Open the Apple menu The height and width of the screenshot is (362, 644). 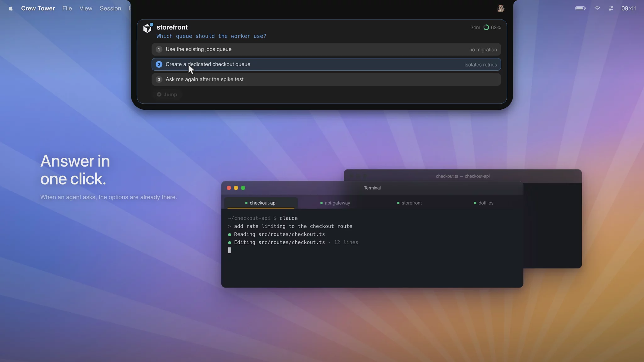(x=11, y=8)
